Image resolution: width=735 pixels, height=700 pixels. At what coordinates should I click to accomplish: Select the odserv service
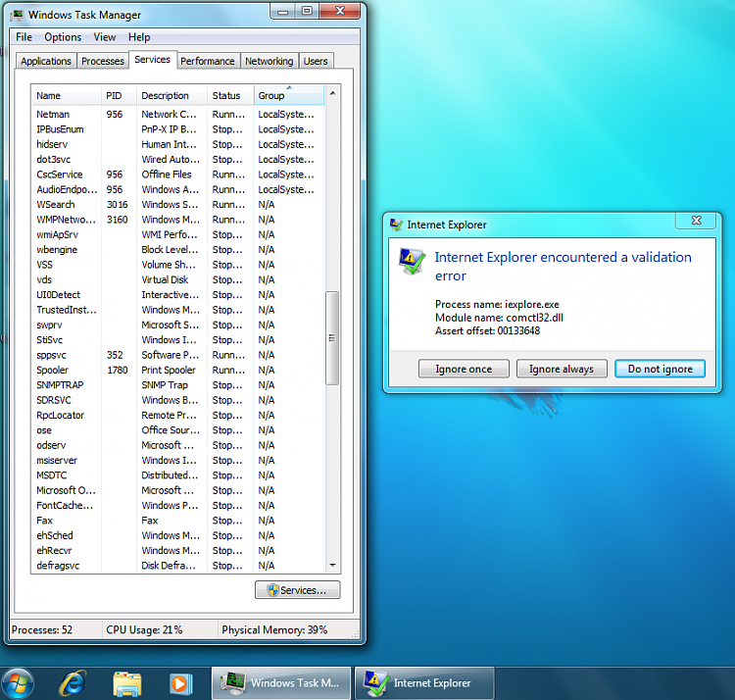[x=178, y=445]
